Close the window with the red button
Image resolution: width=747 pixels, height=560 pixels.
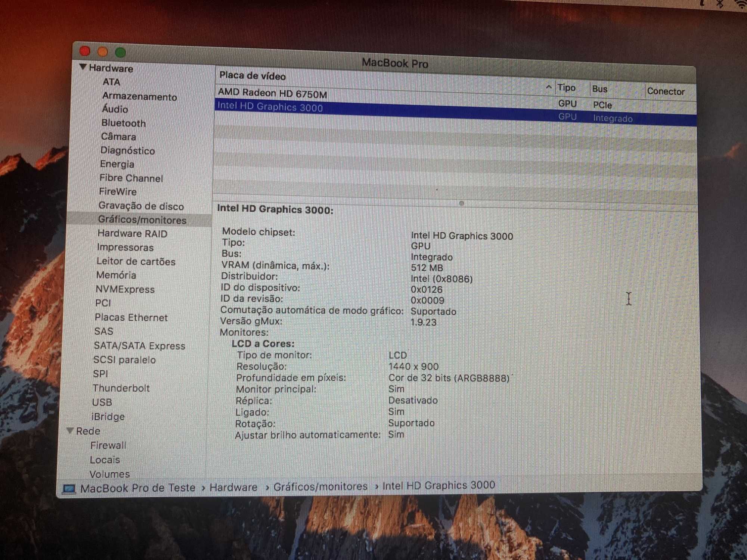(85, 50)
